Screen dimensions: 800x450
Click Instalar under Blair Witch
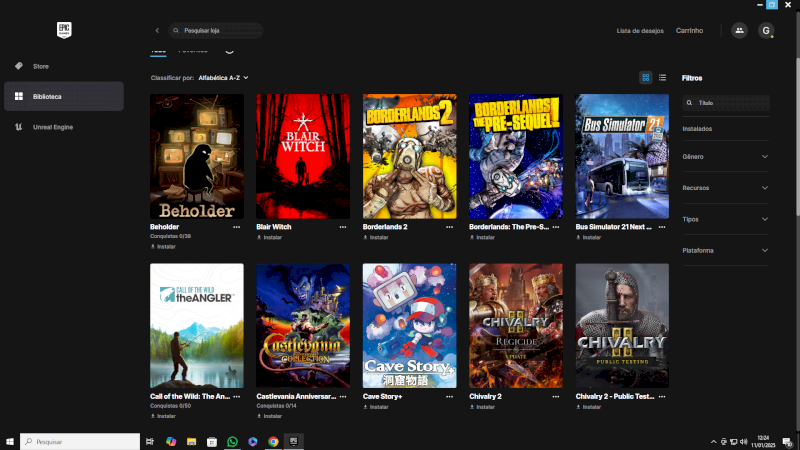(x=269, y=237)
